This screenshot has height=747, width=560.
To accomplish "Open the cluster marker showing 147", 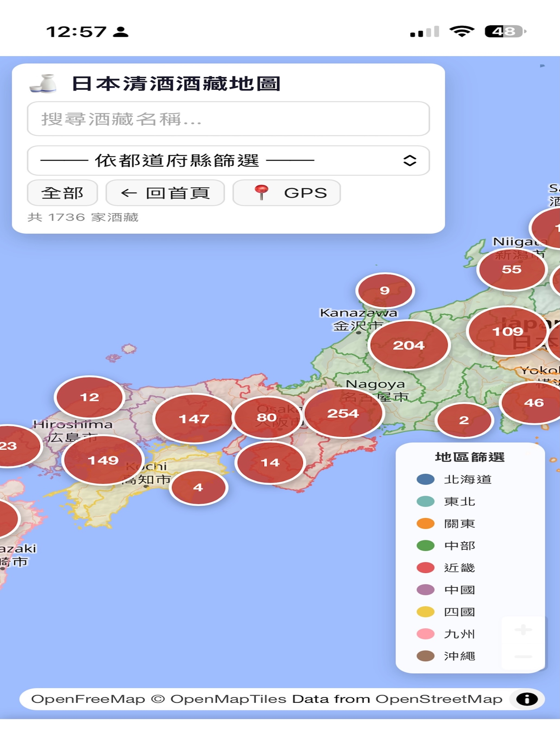I will pos(194,419).
